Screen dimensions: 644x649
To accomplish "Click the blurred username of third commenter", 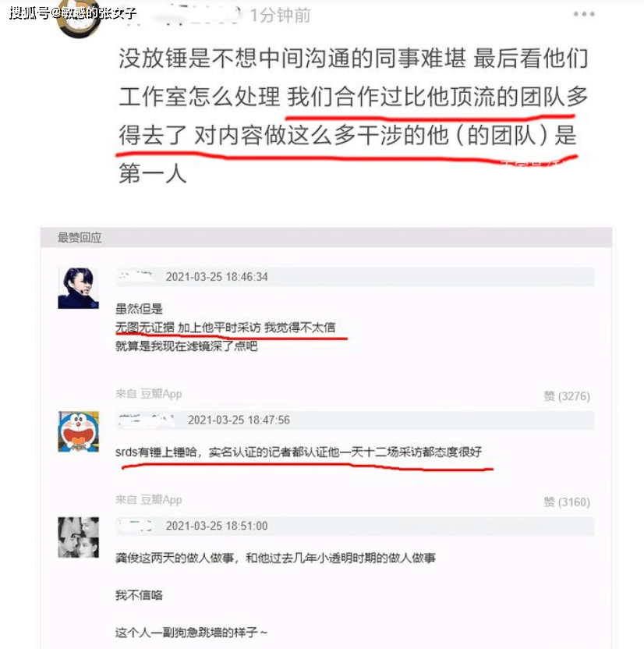I will (x=135, y=525).
